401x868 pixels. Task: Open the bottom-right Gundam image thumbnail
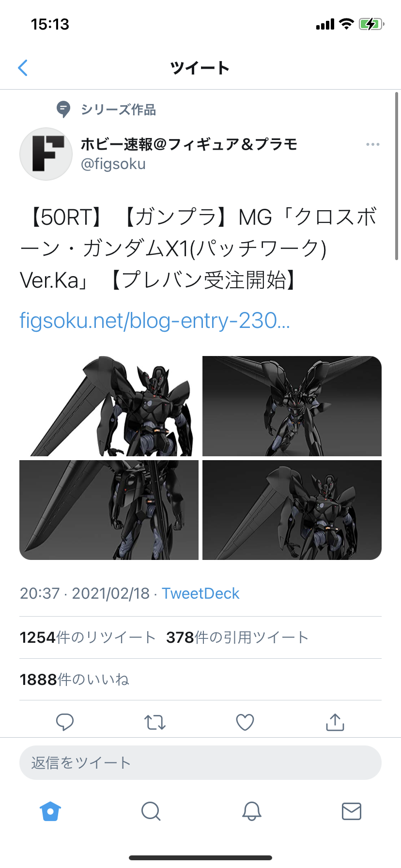click(292, 510)
